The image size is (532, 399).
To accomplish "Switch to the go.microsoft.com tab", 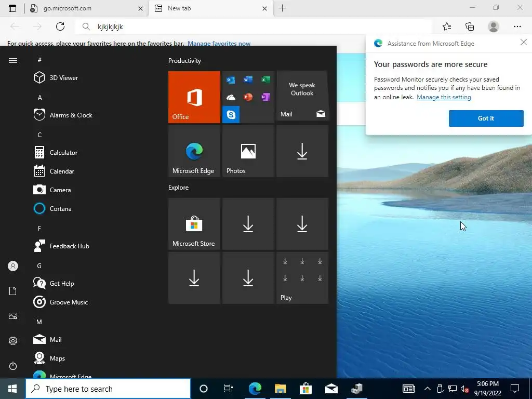I will click(x=87, y=8).
